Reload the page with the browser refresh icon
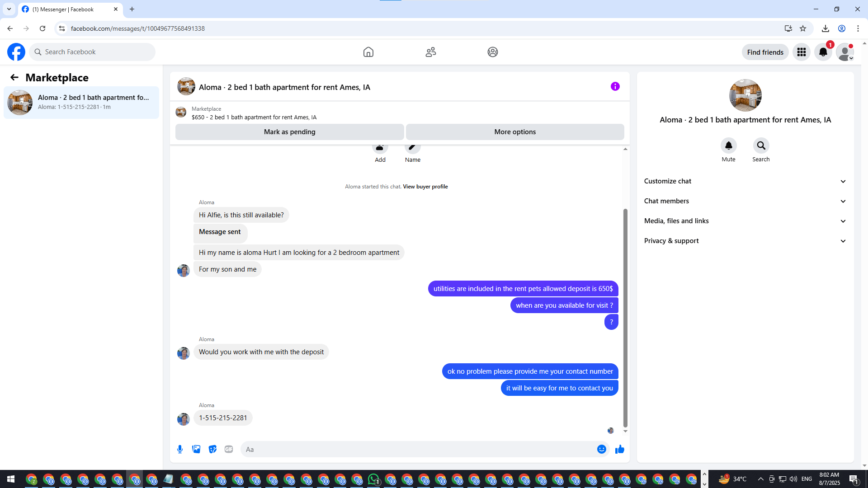Screen dimensions: 868x488 pos(42,28)
